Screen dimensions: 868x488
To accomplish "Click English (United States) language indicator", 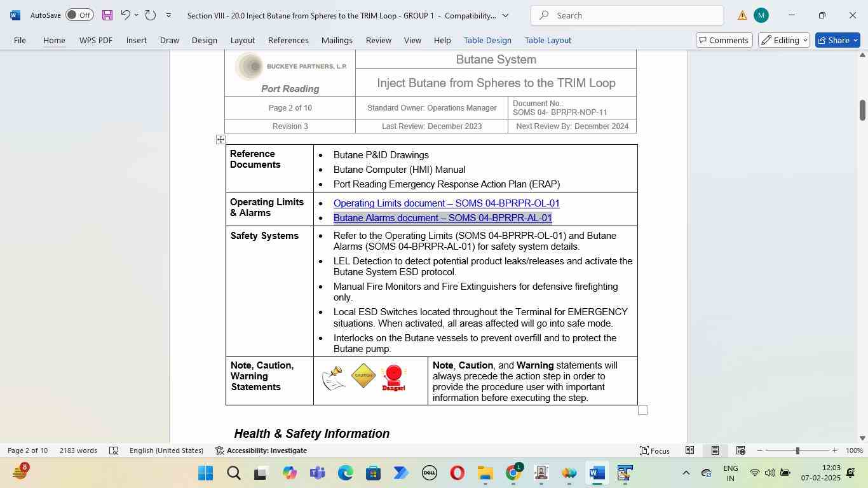I will click(166, 451).
